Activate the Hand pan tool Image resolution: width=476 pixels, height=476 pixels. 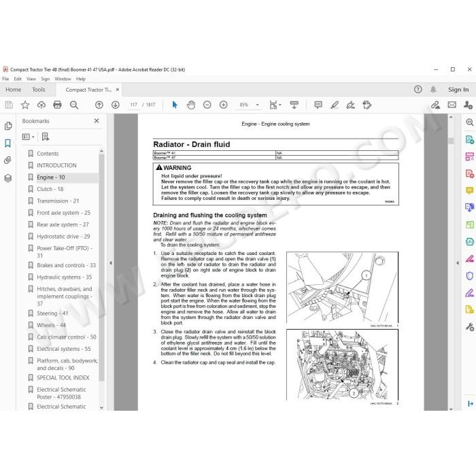click(191, 105)
